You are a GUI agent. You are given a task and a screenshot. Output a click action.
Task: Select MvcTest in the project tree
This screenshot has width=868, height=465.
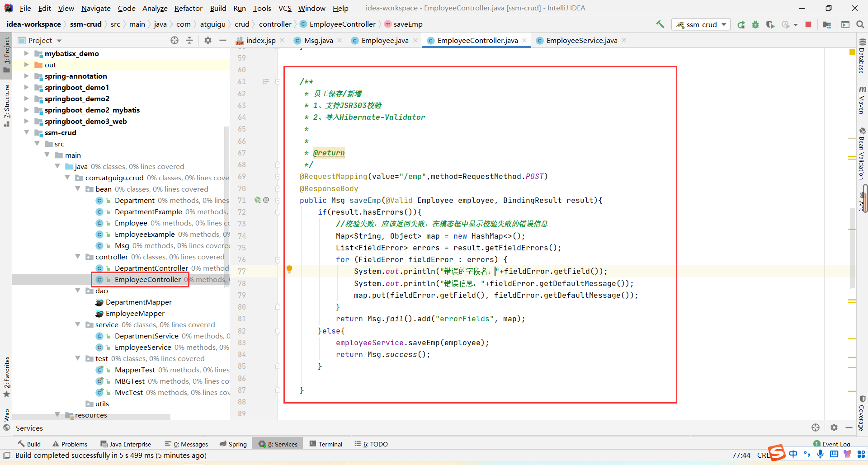point(128,392)
